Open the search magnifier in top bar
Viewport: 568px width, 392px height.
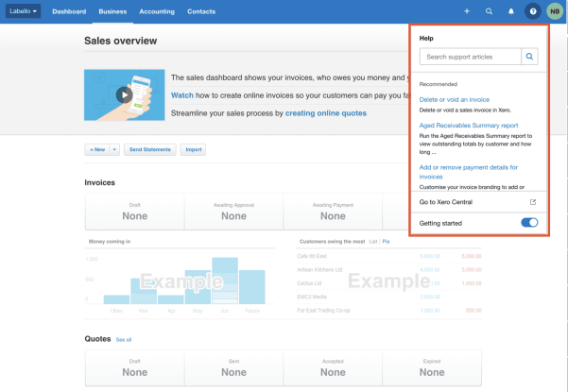pos(489,11)
